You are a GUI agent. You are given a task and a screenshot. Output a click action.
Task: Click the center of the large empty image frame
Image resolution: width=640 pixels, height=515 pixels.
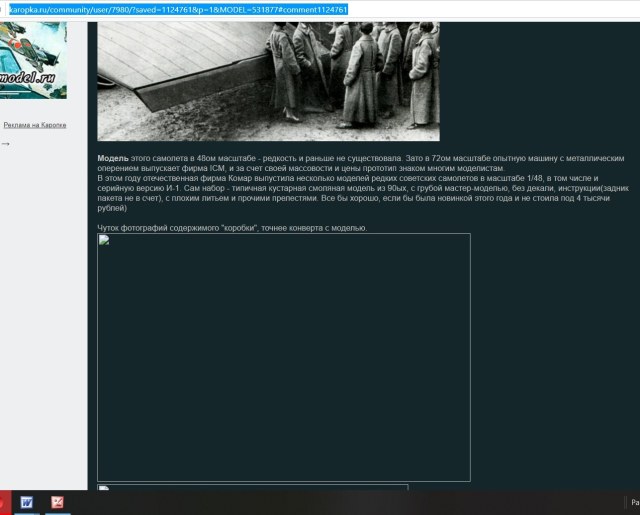[284, 358]
